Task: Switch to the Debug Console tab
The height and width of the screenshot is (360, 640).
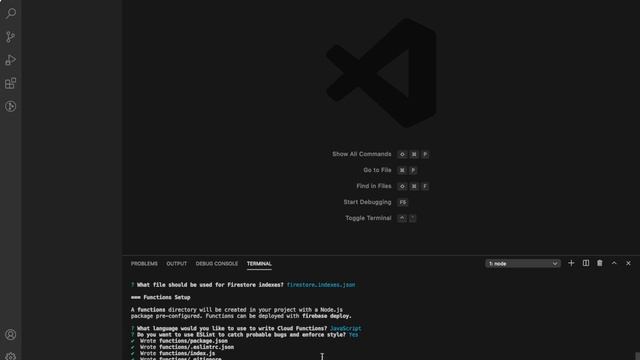Action: pyautogui.click(x=216, y=264)
